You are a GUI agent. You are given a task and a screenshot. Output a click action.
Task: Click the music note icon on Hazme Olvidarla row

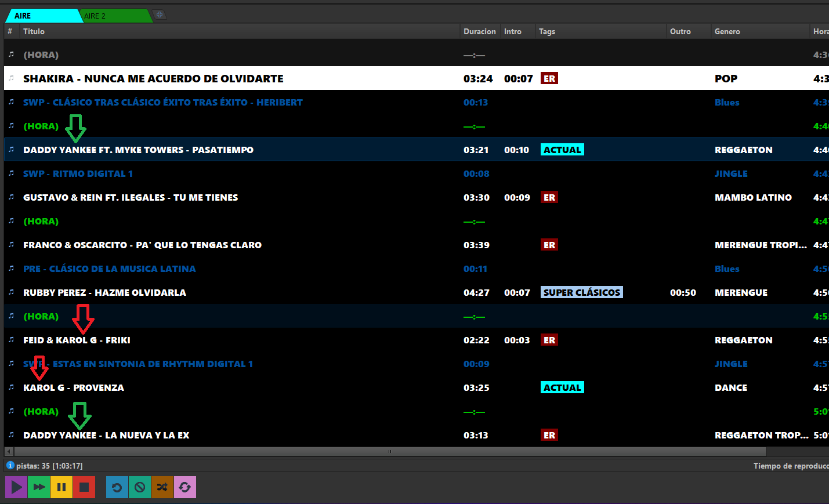(x=11, y=292)
